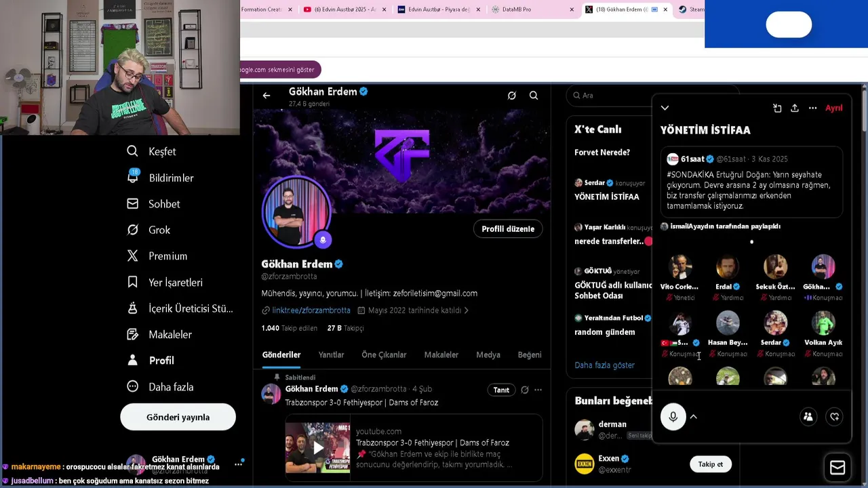Viewport: 868px width, 488px height.
Task: Click Takip et button for Exxen
Action: (711, 464)
